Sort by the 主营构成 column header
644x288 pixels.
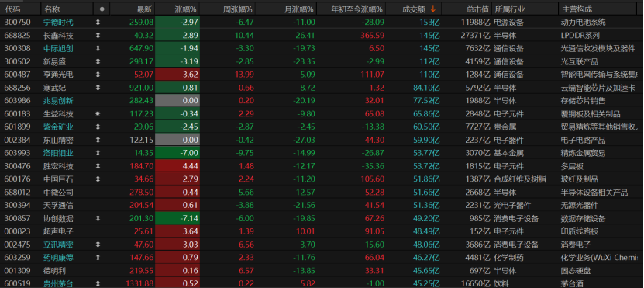pos(577,9)
